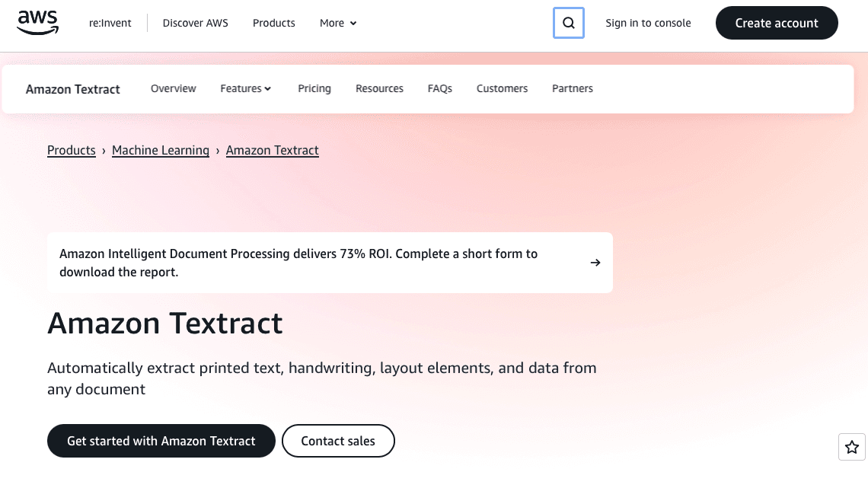The image size is (868, 488).
Task: Open Discover AWS menu
Action: (196, 24)
